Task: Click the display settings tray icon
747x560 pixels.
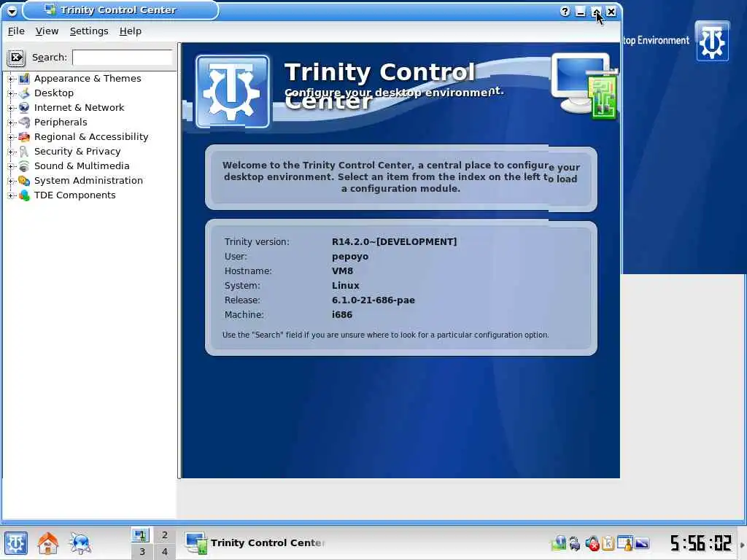Action: coord(642,542)
